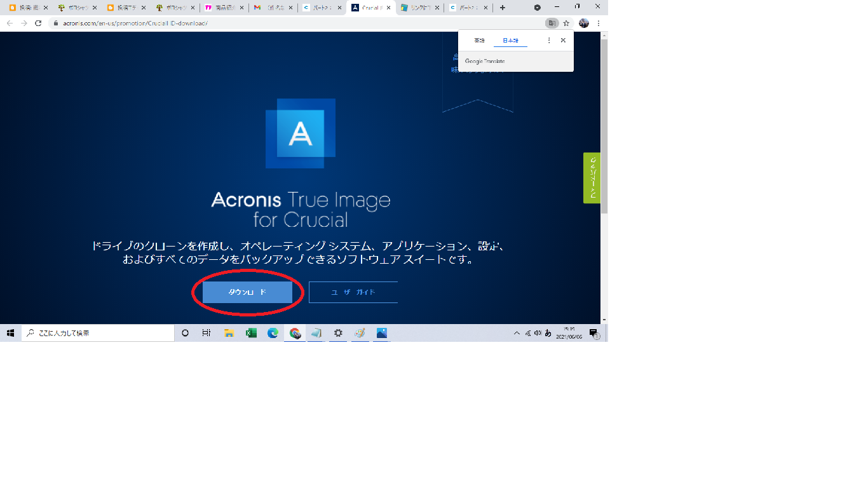Open Task View on the taskbar
The width and height of the screenshot is (868, 488).
pos(207,333)
